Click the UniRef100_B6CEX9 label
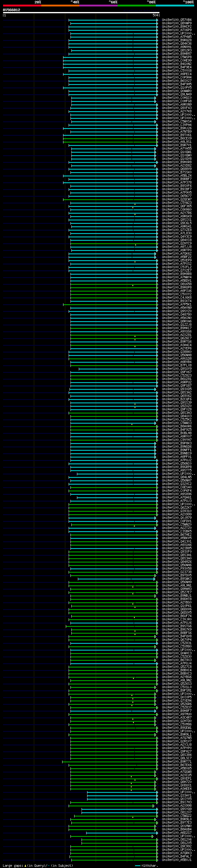 177,139
